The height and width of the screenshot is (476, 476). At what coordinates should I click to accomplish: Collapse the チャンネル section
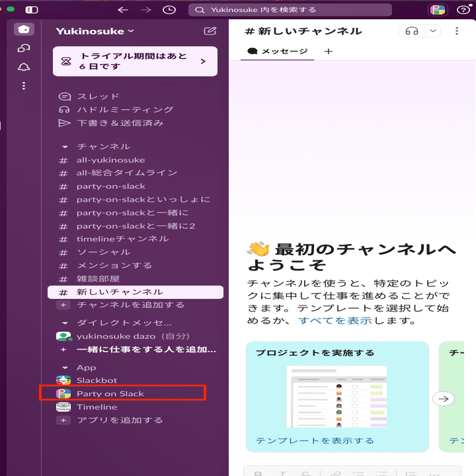(x=65, y=147)
